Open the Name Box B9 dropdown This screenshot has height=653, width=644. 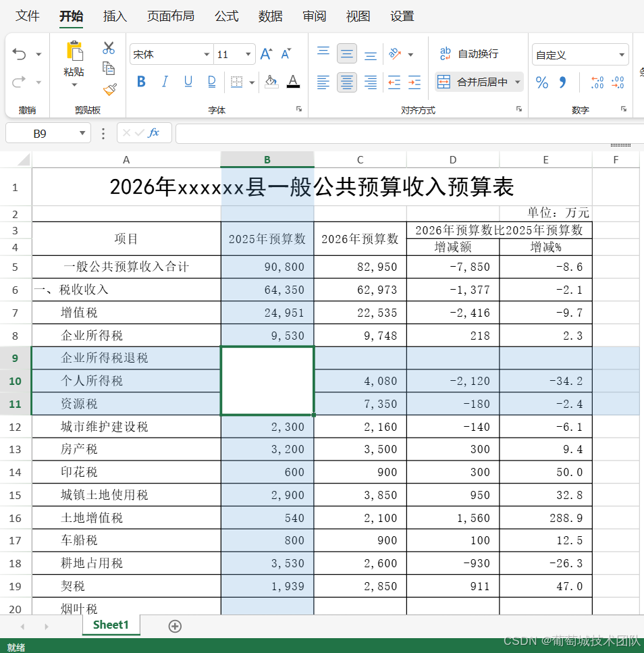click(x=82, y=133)
